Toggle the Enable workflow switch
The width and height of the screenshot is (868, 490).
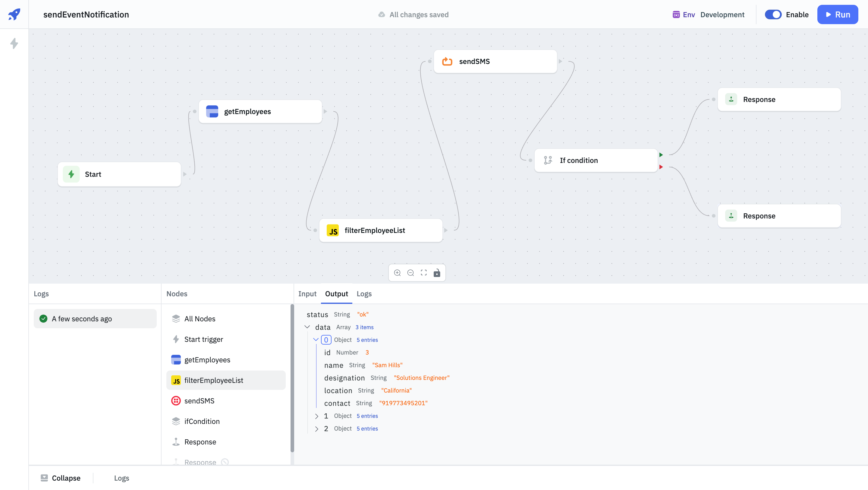[774, 14]
